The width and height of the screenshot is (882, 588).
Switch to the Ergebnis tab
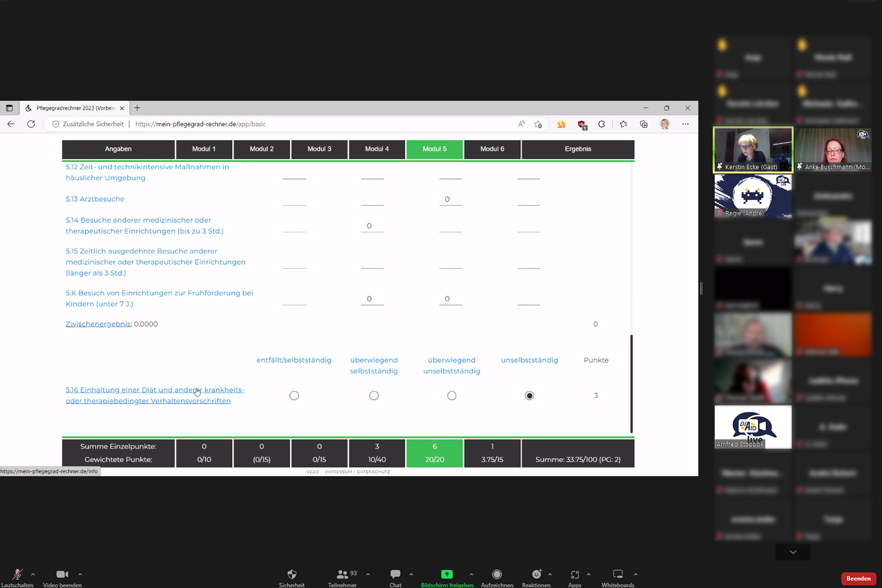click(578, 149)
